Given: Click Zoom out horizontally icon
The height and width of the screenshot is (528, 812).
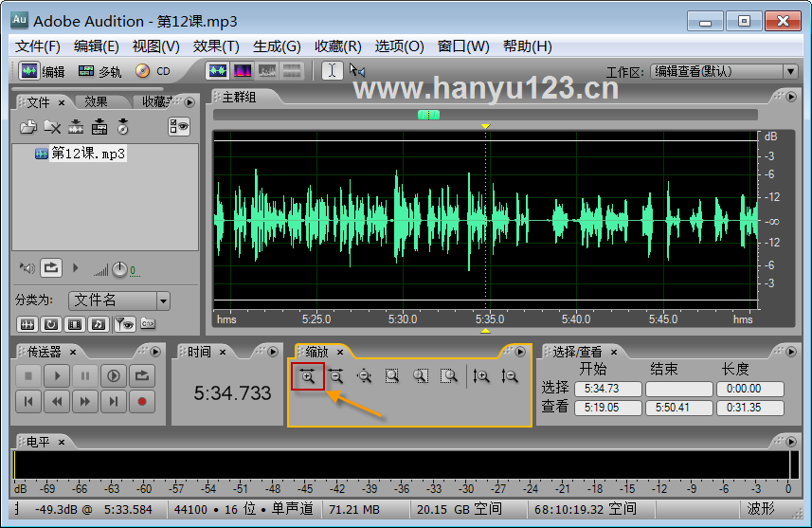Looking at the screenshot, I should pyautogui.click(x=335, y=376).
